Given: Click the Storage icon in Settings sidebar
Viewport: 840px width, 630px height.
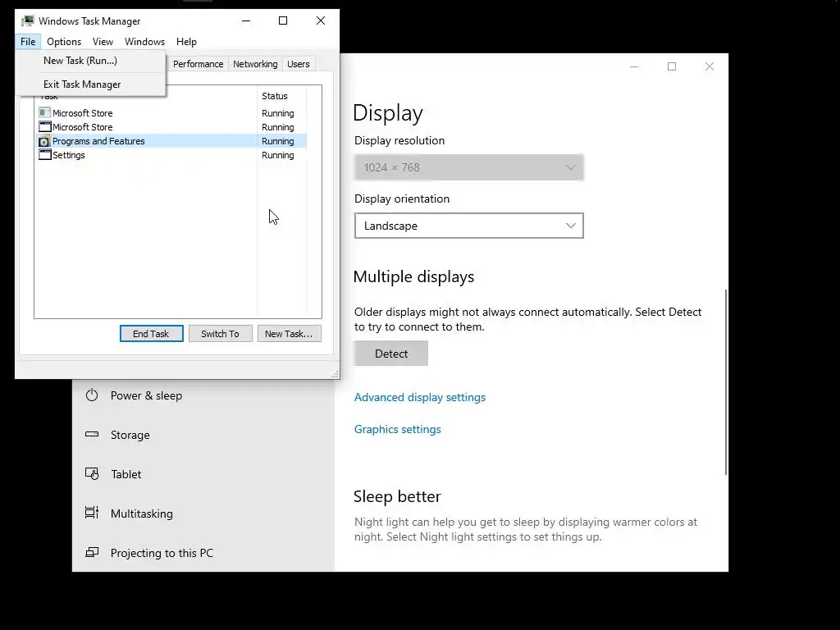Looking at the screenshot, I should pos(92,435).
